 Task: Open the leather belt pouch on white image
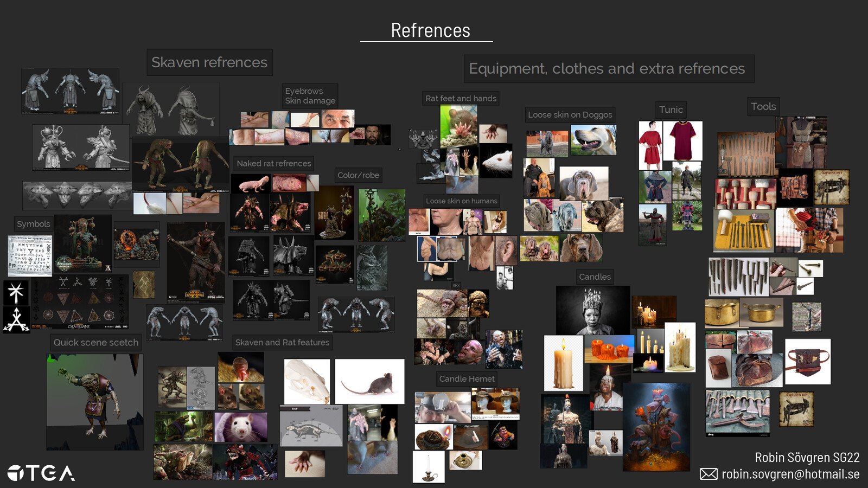pos(808,362)
